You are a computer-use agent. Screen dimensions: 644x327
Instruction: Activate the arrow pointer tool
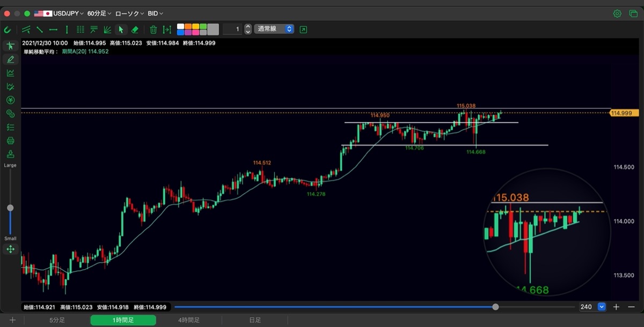(121, 29)
